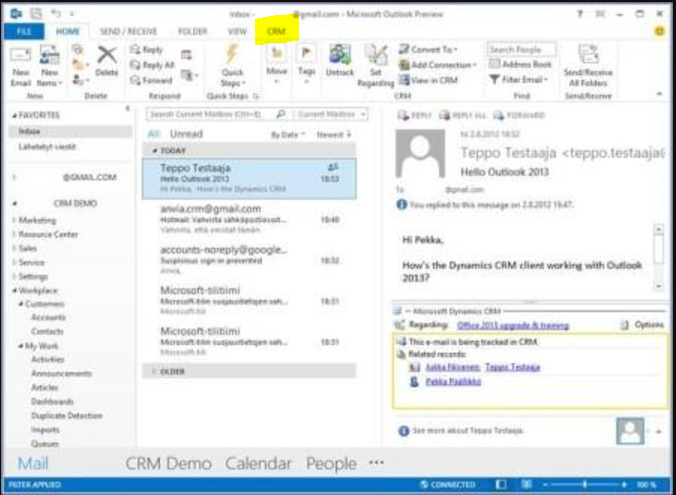Click the zoom slider in status bar
Image resolution: width=676 pixels, height=495 pixels.
coord(585,485)
